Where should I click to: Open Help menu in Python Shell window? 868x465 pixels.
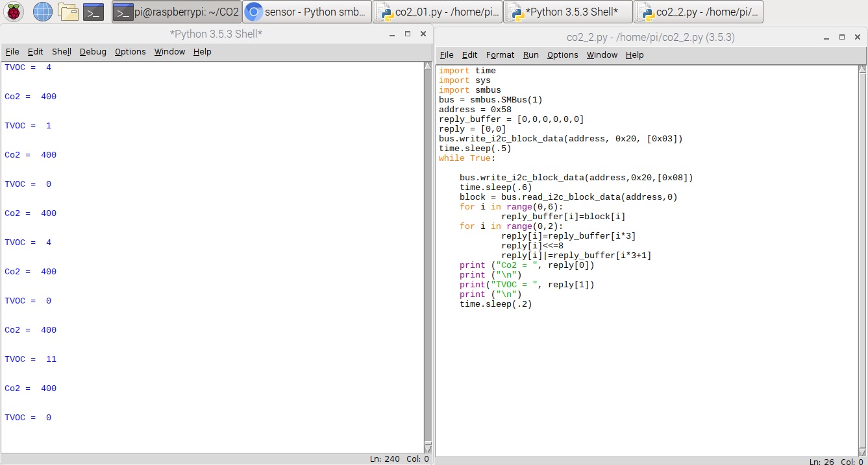click(203, 52)
